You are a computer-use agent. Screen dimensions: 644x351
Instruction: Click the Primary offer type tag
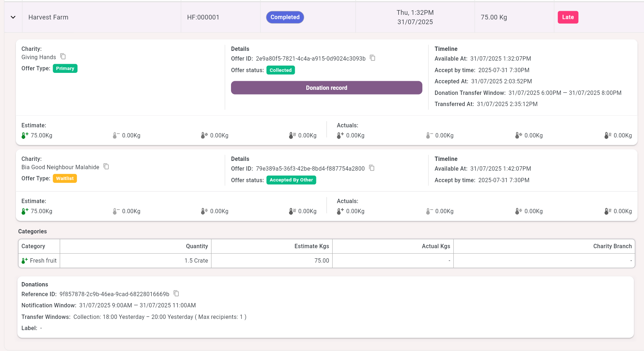(65, 69)
